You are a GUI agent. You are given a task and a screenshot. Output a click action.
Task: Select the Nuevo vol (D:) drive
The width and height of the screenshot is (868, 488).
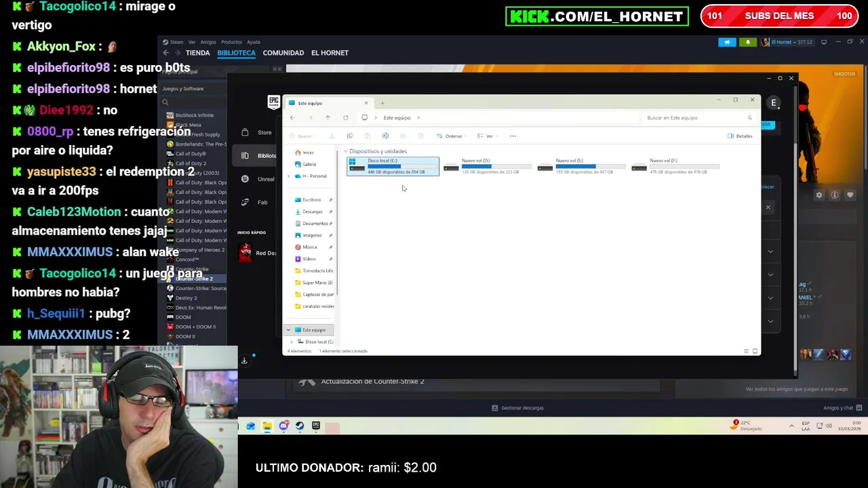click(x=488, y=166)
